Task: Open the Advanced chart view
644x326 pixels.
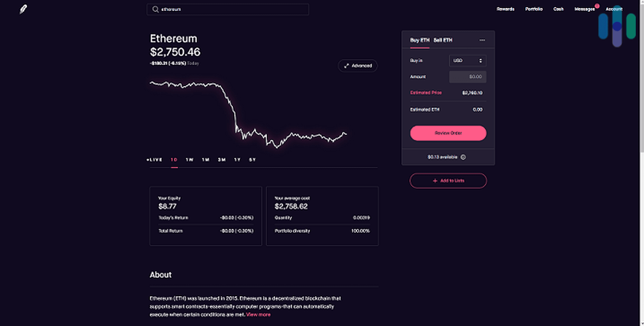Action: coord(358,66)
